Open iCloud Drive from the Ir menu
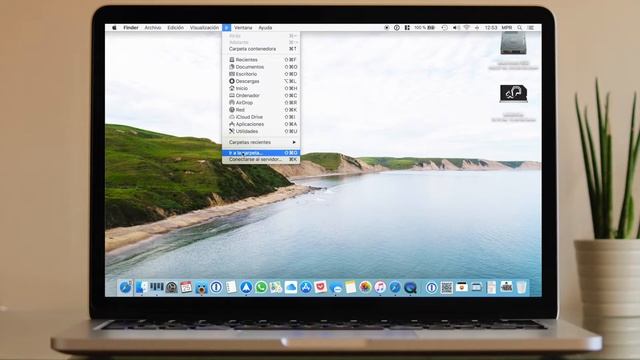640x360 pixels. (261, 117)
